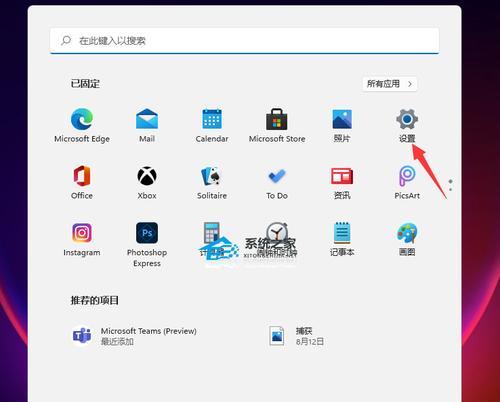Launch the Office app

point(82,182)
